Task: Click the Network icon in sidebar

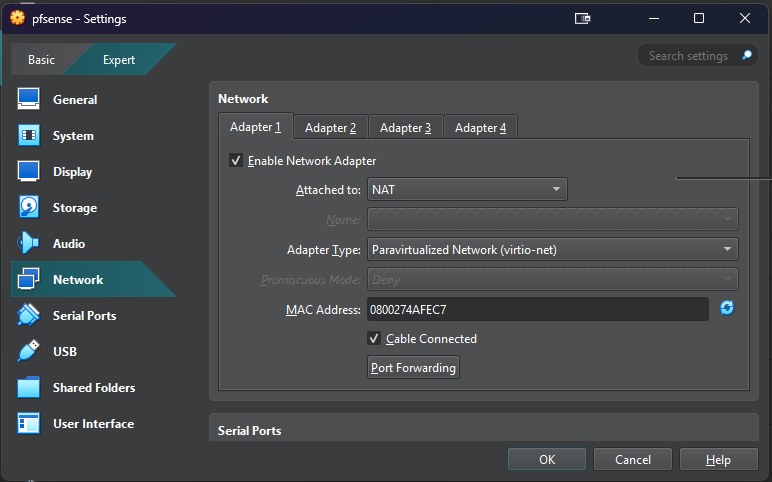Action: [x=29, y=279]
